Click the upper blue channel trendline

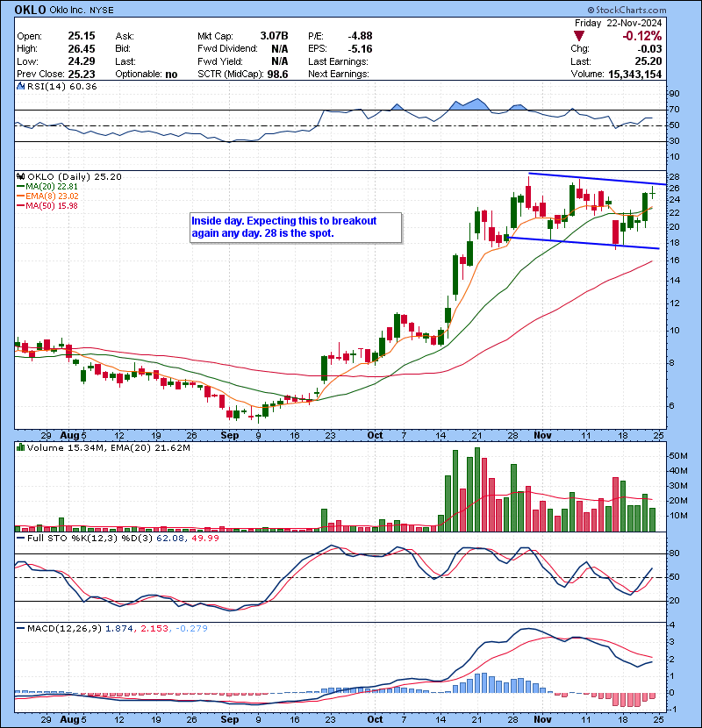point(598,179)
